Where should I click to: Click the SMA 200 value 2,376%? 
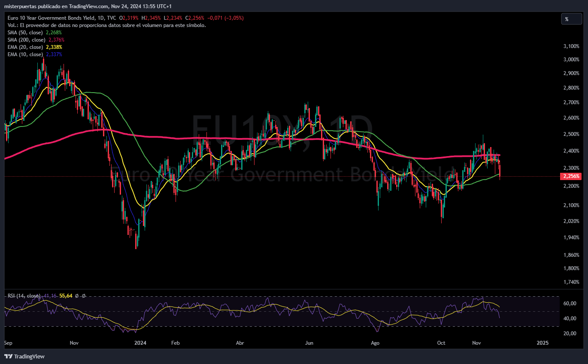(x=56, y=39)
